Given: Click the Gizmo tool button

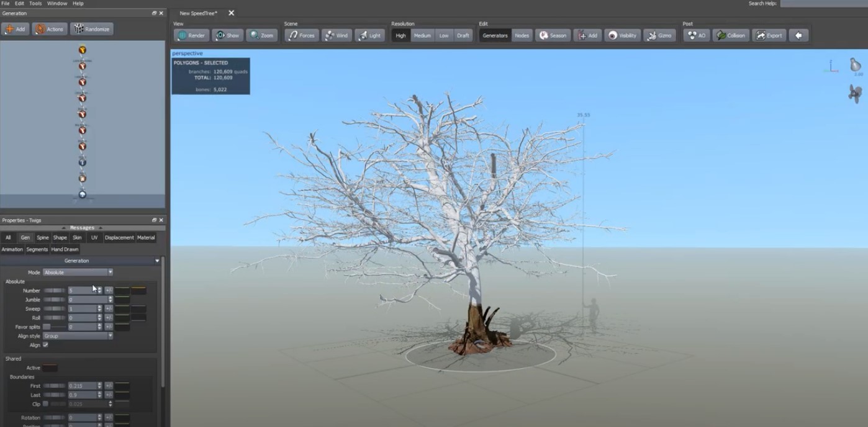Looking at the screenshot, I should (x=659, y=35).
